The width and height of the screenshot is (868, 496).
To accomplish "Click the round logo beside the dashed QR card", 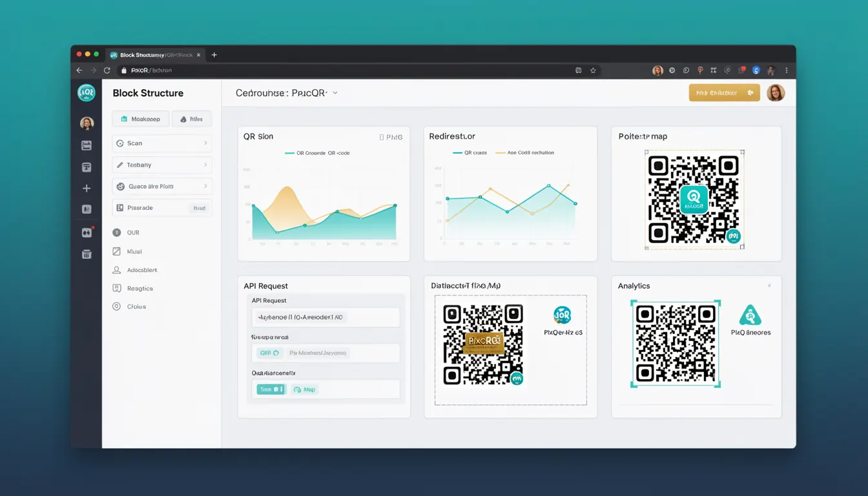I will pos(563,315).
